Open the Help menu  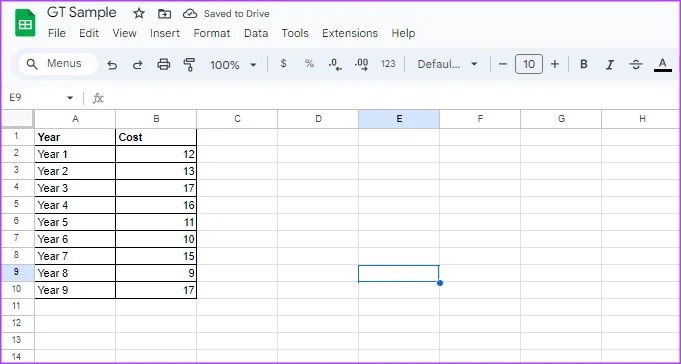[403, 33]
